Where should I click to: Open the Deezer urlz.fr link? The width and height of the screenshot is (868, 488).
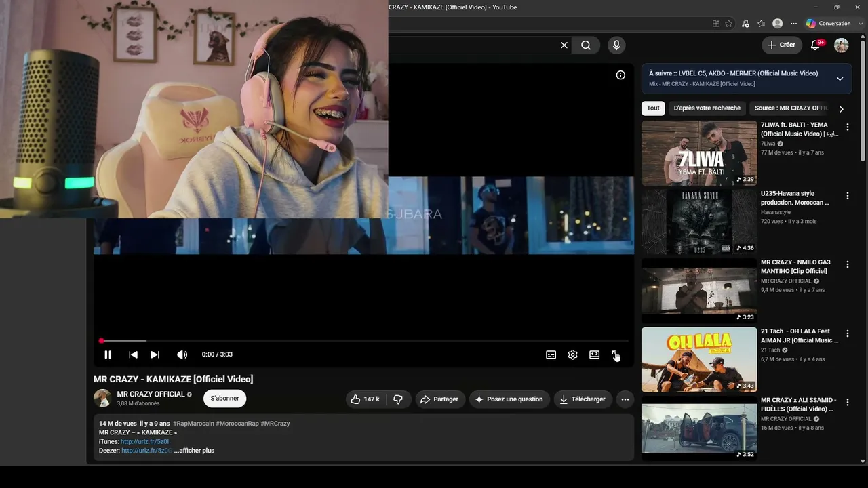(x=146, y=451)
